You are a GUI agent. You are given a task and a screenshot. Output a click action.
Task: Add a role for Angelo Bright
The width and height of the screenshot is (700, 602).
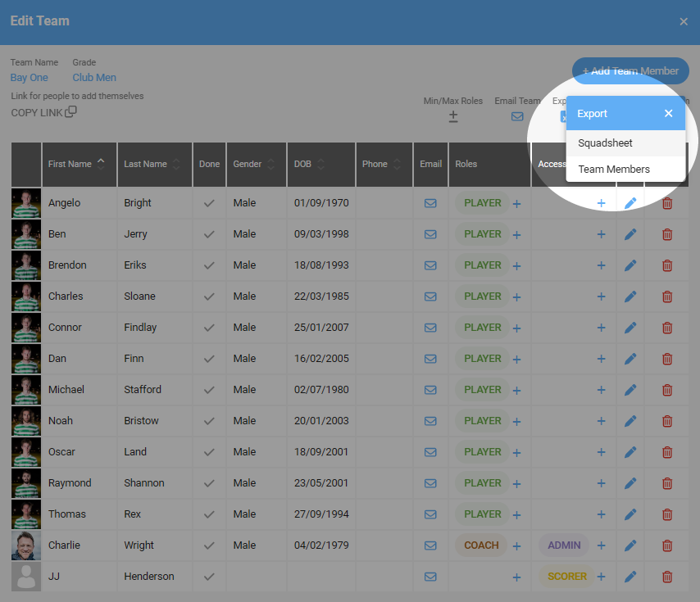(516, 204)
